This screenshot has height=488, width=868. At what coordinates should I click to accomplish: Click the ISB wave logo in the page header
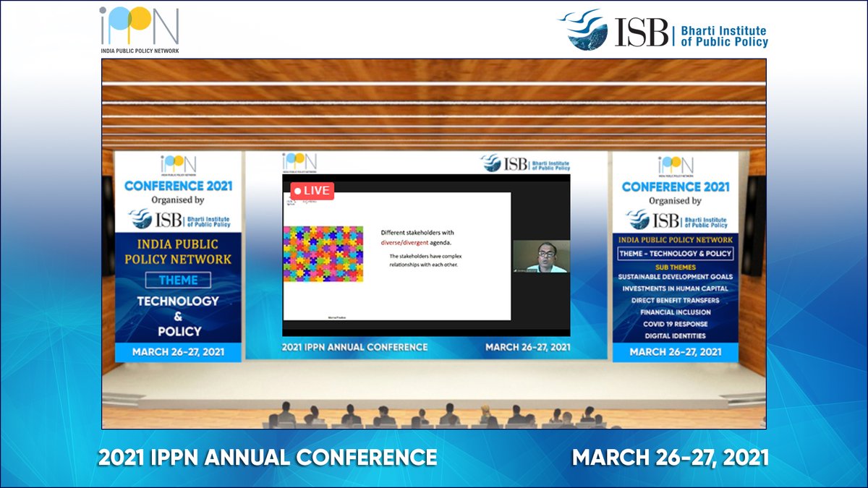pyautogui.click(x=584, y=30)
